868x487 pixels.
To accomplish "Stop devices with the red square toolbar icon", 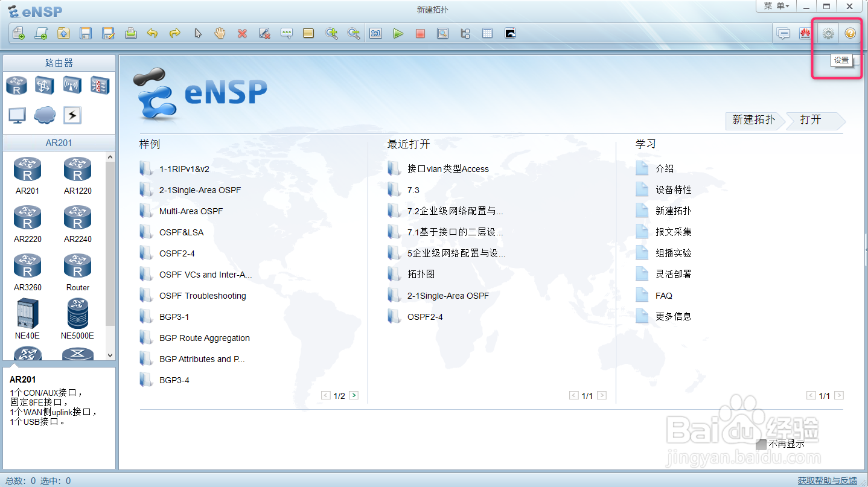I will pos(420,33).
